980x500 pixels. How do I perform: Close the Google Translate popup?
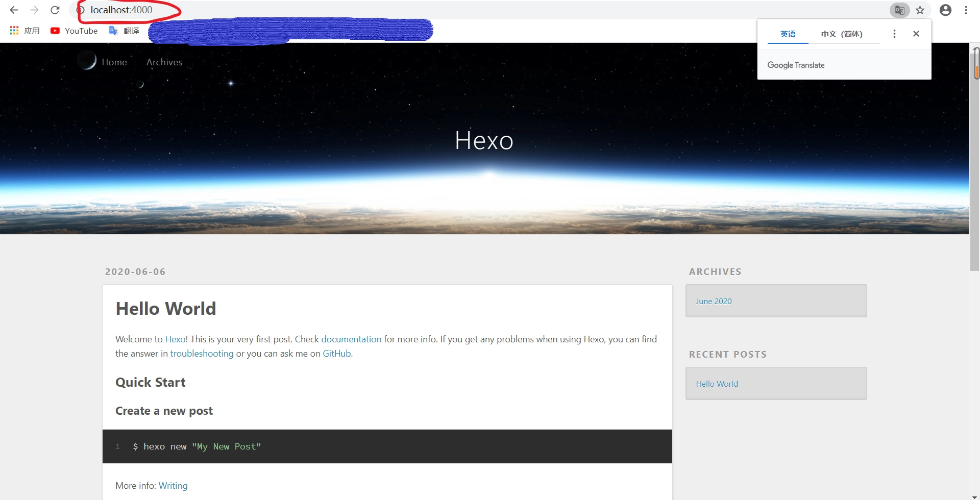pyautogui.click(x=916, y=34)
